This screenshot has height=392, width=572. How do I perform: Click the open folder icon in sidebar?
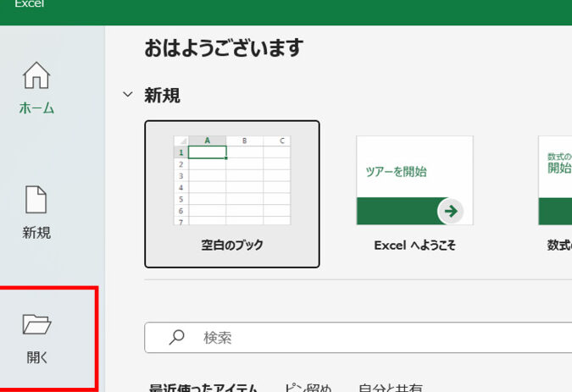[36, 323]
